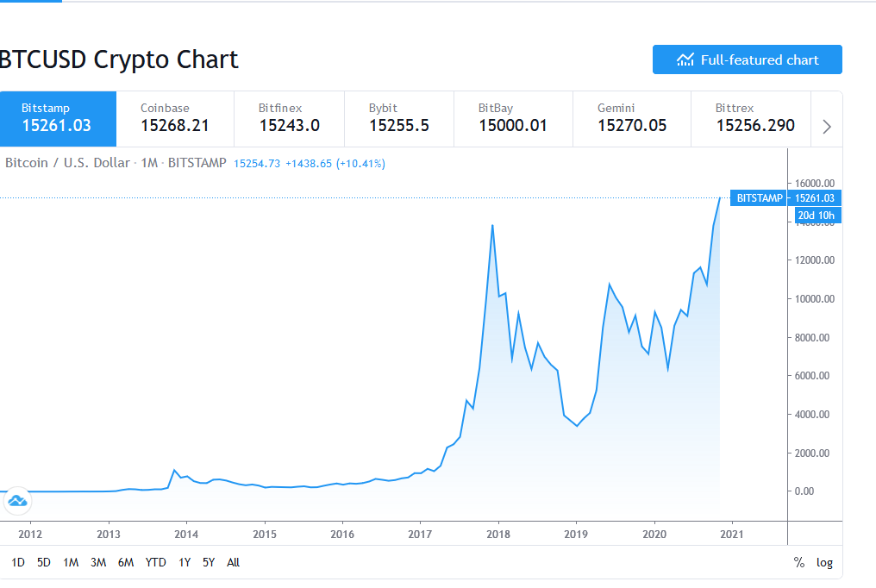Toggle percent scale mode
876x588 pixels.
click(x=799, y=563)
